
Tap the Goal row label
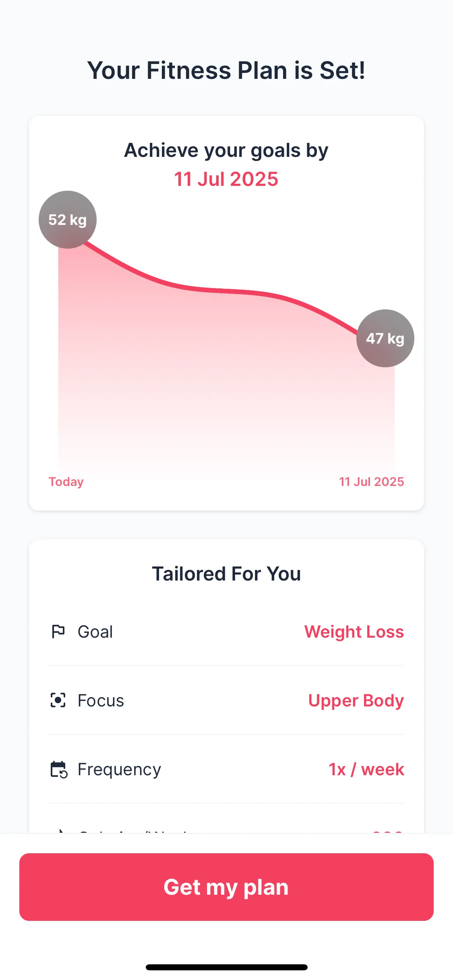click(95, 632)
